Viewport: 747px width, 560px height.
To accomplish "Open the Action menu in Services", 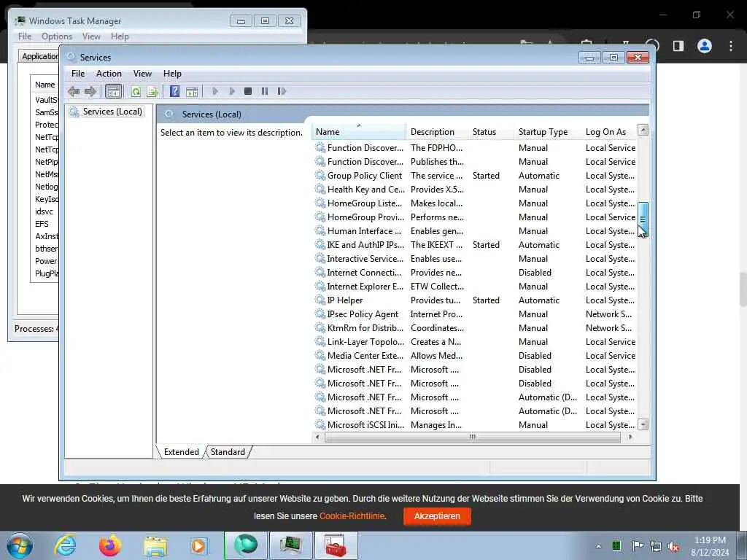I will [109, 74].
